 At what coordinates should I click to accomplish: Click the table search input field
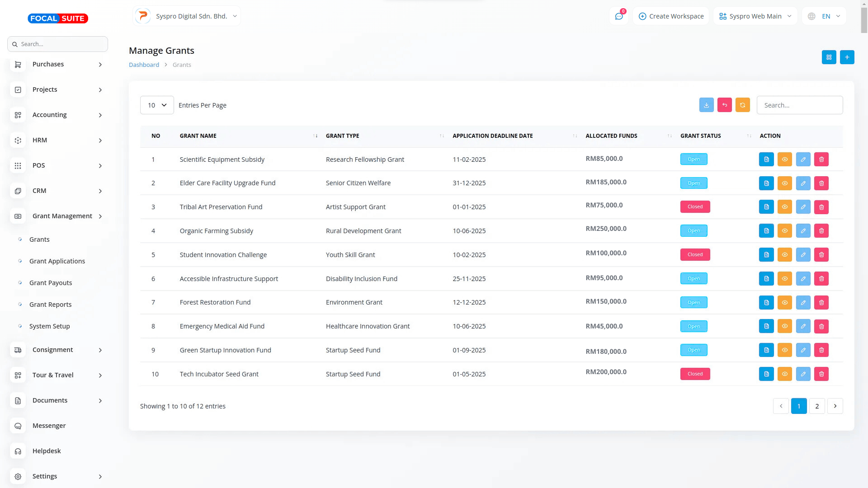pyautogui.click(x=799, y=105)
